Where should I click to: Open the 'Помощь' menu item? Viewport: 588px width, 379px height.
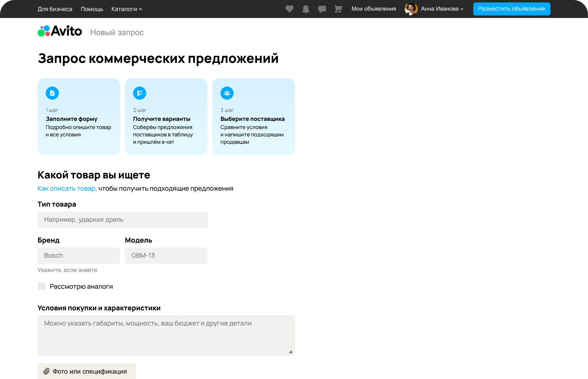point(92,9)
